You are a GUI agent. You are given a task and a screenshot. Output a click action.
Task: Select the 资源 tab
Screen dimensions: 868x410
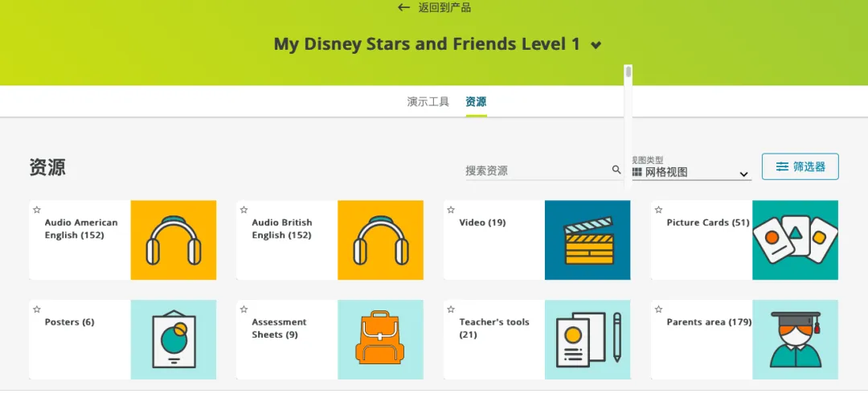click(476, 102)
